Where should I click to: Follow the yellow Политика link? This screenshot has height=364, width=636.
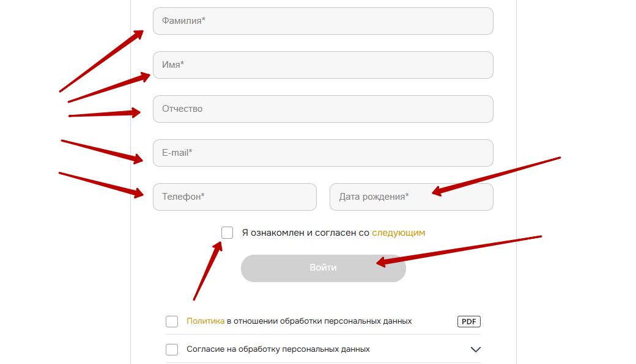(x=205, y=321)
